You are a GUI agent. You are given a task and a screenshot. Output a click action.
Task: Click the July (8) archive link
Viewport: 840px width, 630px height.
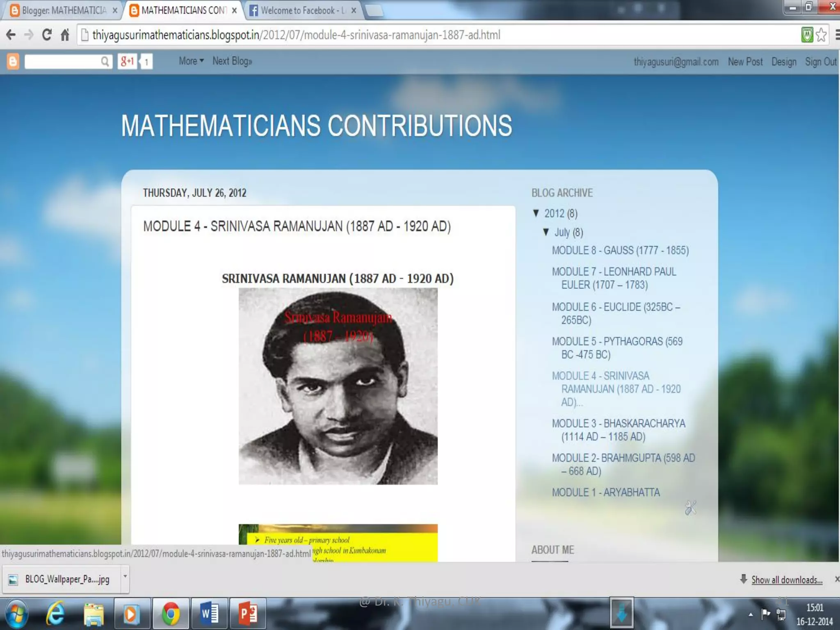568,232
